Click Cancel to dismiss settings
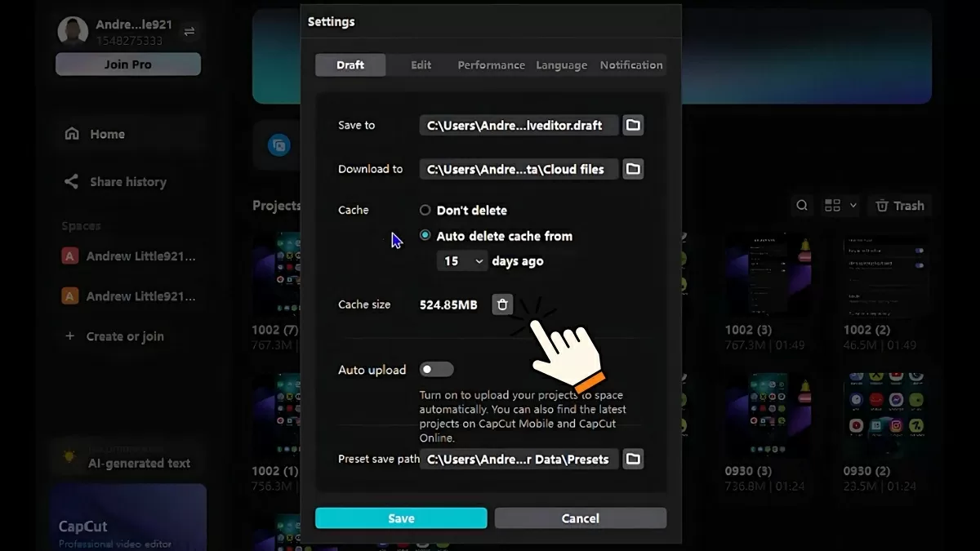 coord(580,518)
